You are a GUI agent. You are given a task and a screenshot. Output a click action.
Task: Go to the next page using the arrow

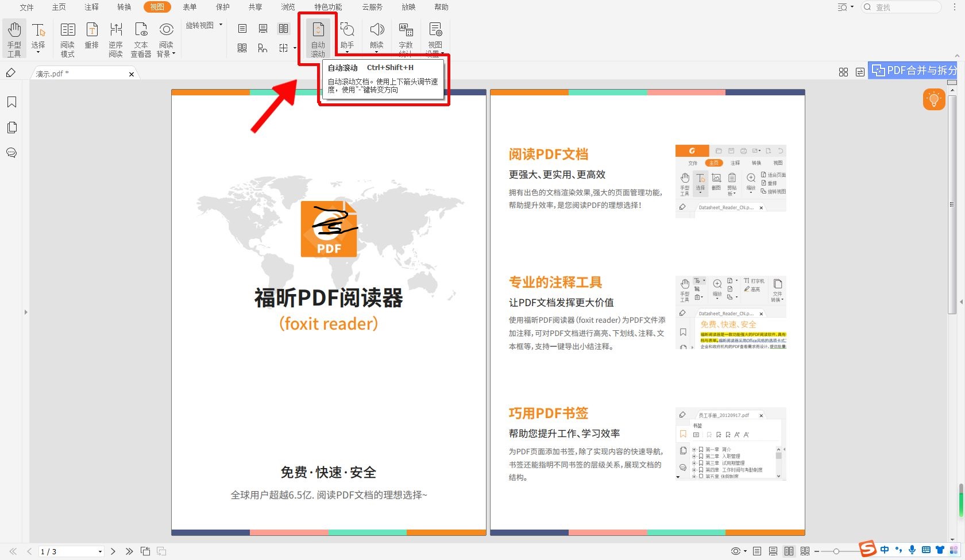(113, 551)
